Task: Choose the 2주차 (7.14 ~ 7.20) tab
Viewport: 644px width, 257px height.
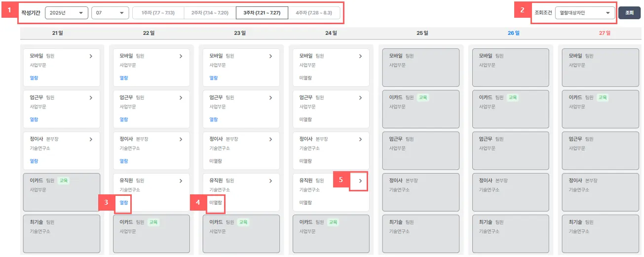Action: point(210,13)
